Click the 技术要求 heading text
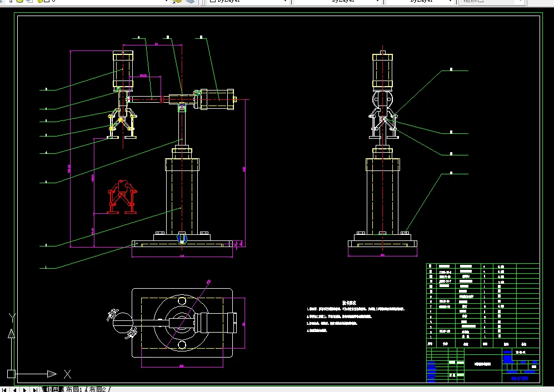 pyautogui.click(x=349, y=303)
